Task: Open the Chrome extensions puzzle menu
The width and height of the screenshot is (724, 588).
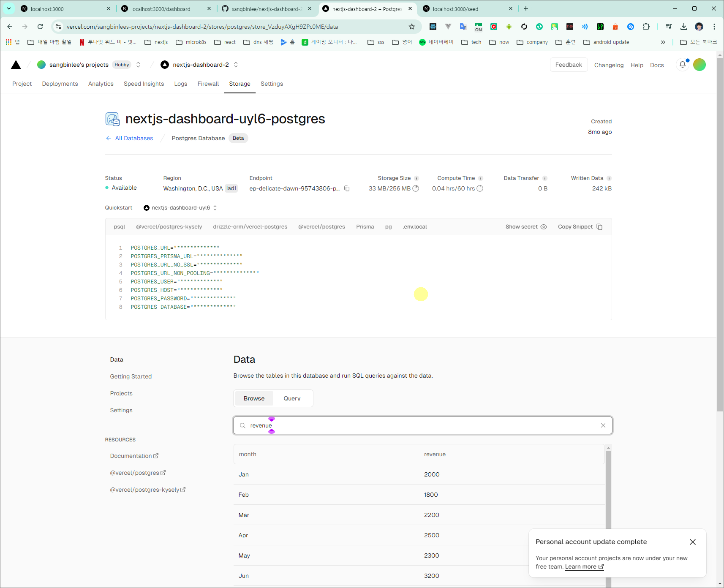Action: click(x=646, y=27)
